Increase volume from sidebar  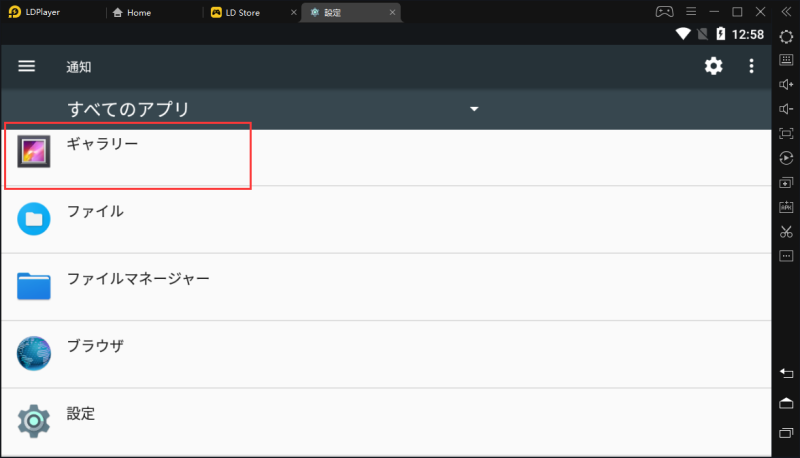(786, 84)
